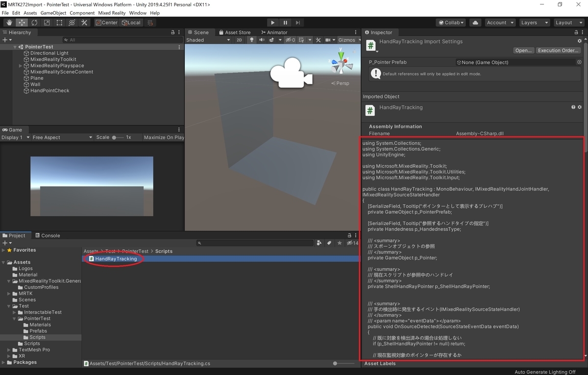Save search to Favorites star icon
The height and width of the screenshot is (375, 588).
click(x=339, y=243)
